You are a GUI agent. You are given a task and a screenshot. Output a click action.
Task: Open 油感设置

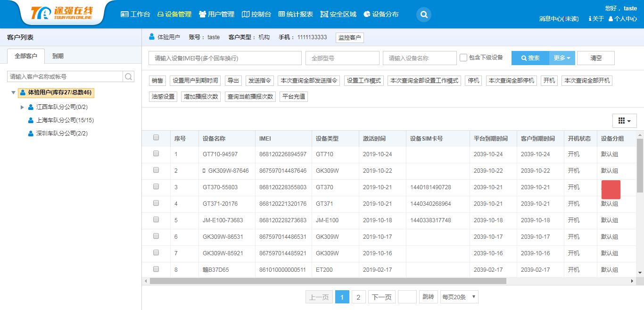163,97
